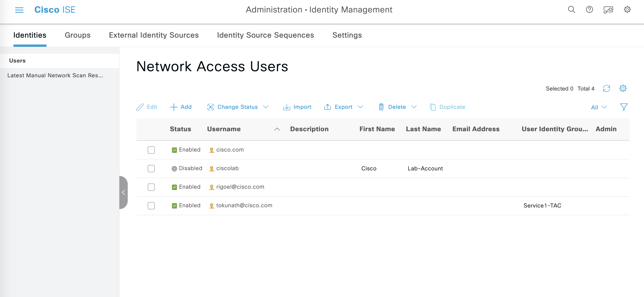Screen dimensions: 644x297
Task: Click the hamburger menu beside Cisco ISE
Action: point(19,10)
